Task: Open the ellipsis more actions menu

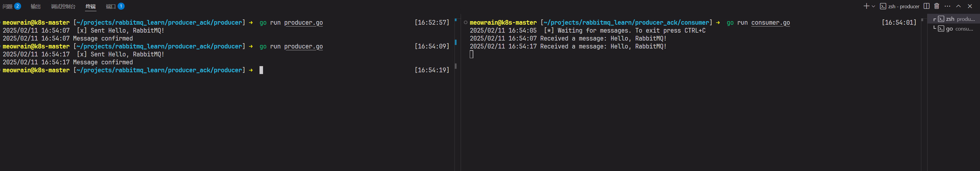Action: click(947, 6)
